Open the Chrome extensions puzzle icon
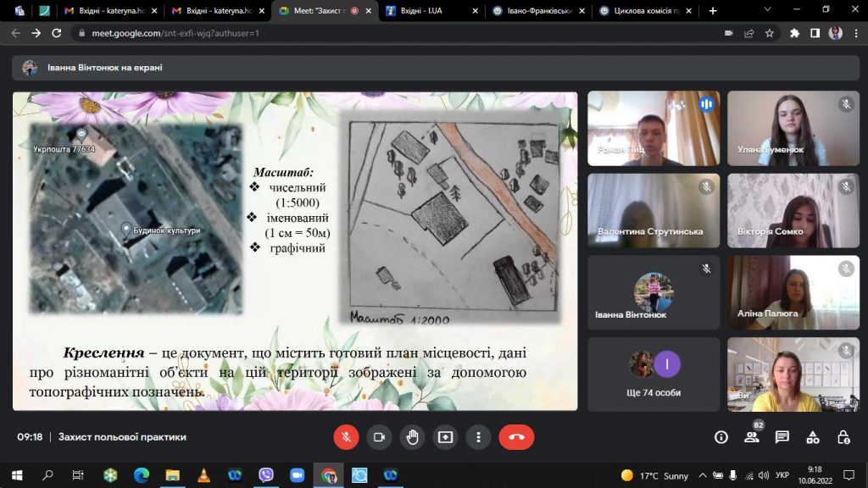This screenshot has height=488, width=868. click(794, 33)
